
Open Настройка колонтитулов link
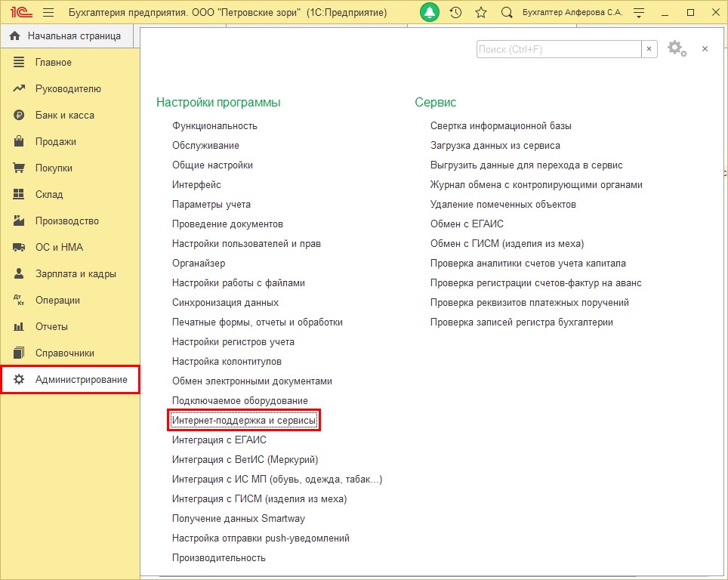click(227, 361)
